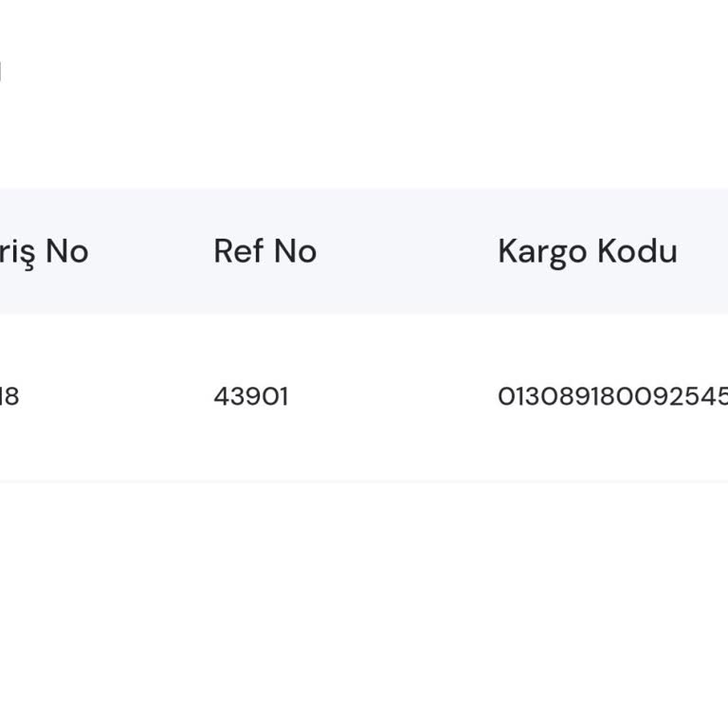Click header gap between Ref No and Kargo Kodu
The image size is (728, 728).
coord(408,251)
